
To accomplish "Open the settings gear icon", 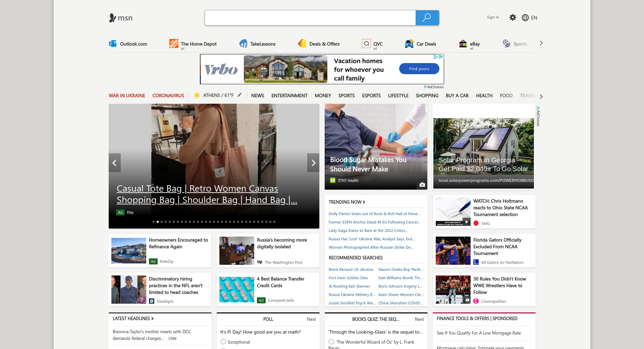I will [x=513, y=17].
